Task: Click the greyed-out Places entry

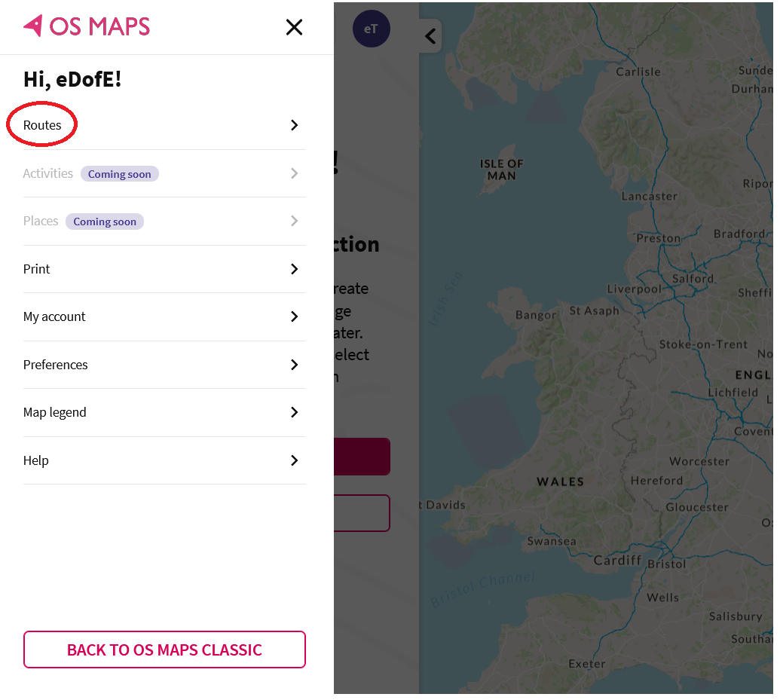Action: [41, 221]
